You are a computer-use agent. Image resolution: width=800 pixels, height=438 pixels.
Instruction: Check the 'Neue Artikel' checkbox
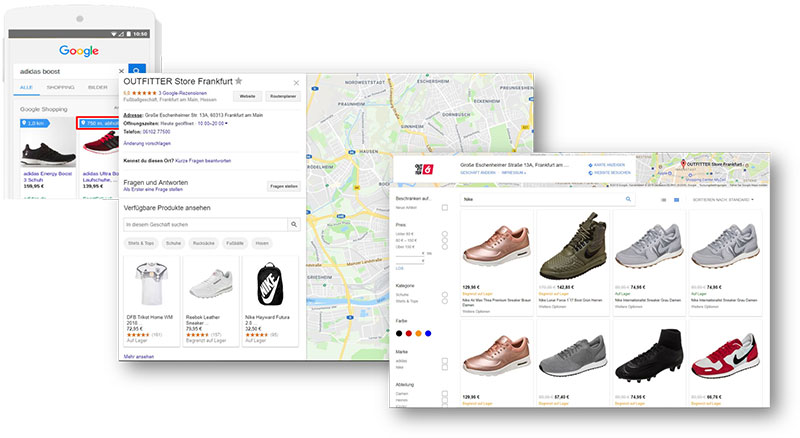point(445,208)
